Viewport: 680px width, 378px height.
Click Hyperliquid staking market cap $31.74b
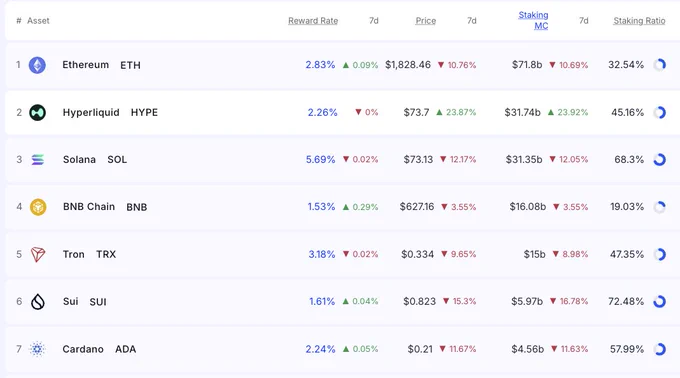coord(523,112)
